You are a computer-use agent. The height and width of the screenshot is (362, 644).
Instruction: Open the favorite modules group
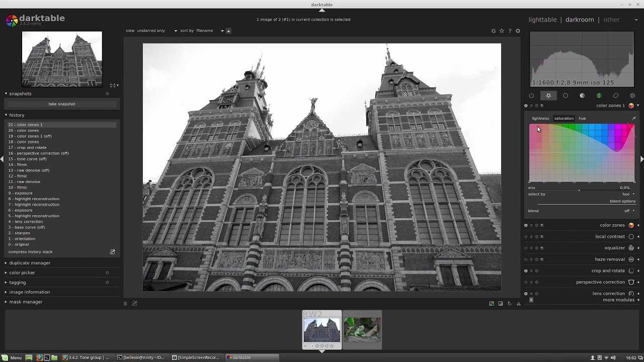pos(548,96)
